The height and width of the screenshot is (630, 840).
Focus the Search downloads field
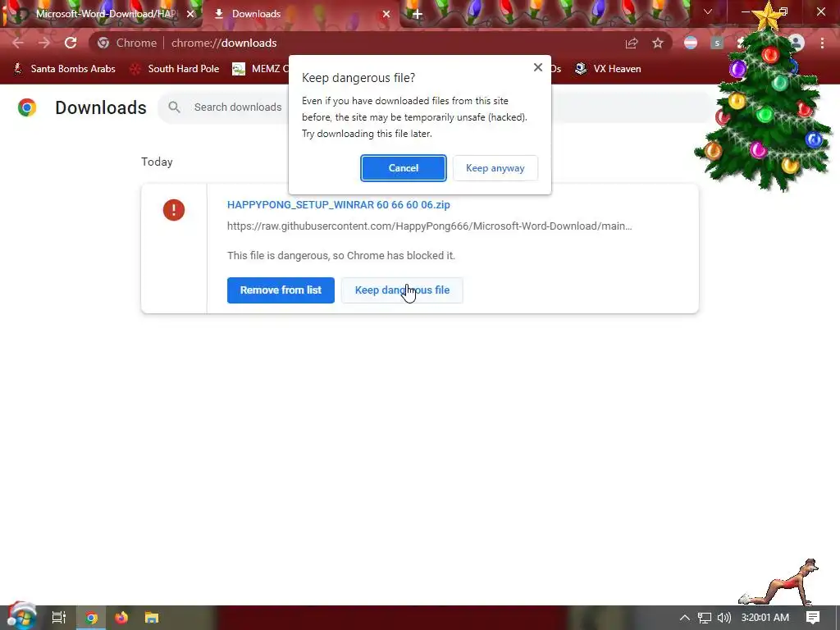(238, 107)
